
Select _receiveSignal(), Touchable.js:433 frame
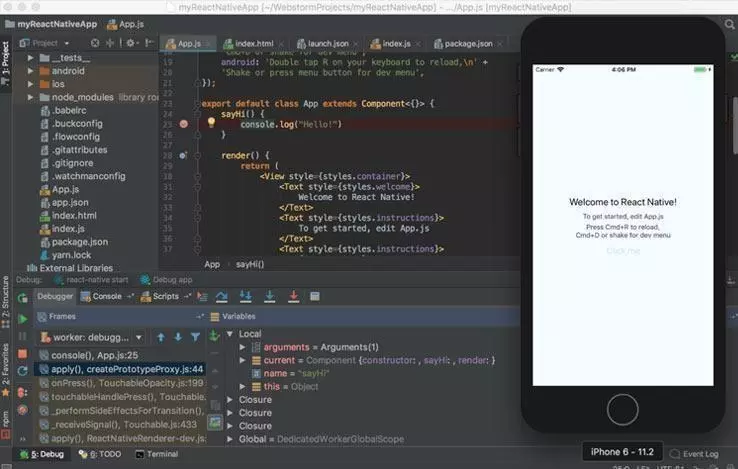point(121,424)
